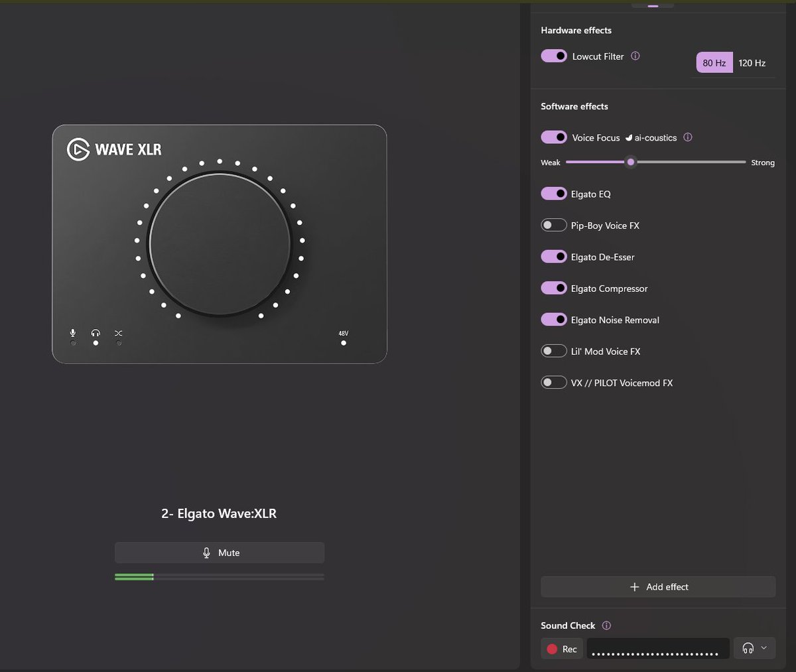This screenshot has height=672, width=796.
Task: Disable Elgato Noise Removal switch
Action: 554,320
